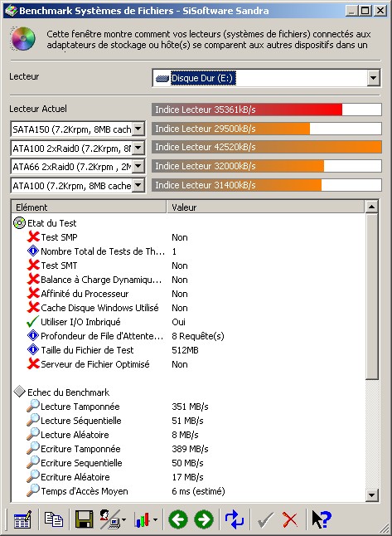Click red X icon beside Test SMT
Image resolution: width=392 pixels, height=536 pixels.
[x=33, y=266]
